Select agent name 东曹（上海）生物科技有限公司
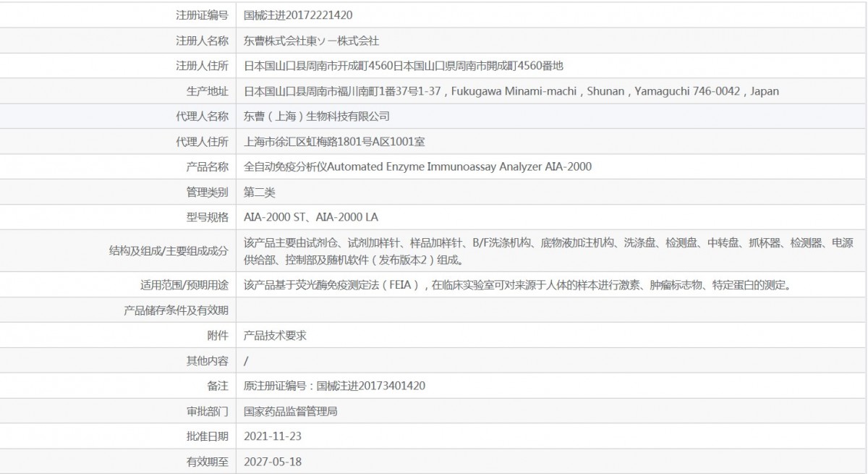 (x=317, y=117)
